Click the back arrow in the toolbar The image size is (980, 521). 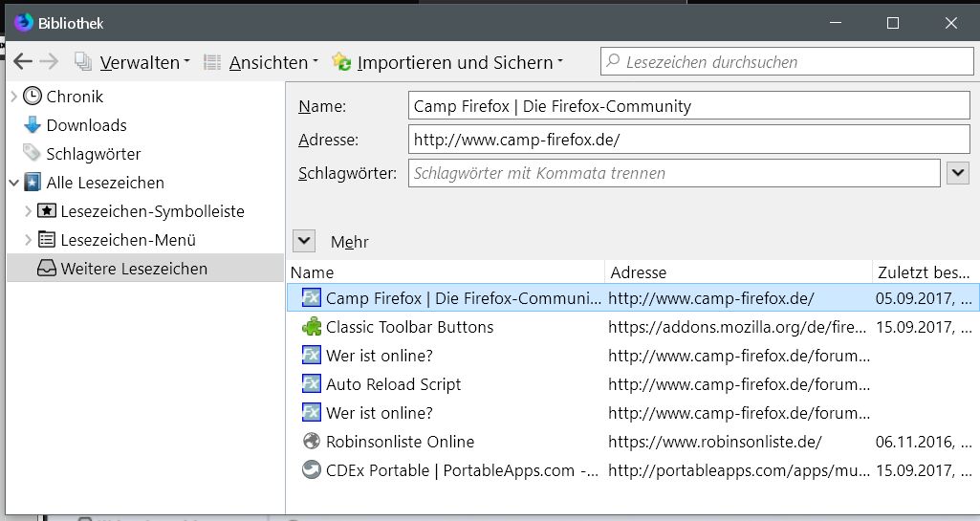pos(23,61)
